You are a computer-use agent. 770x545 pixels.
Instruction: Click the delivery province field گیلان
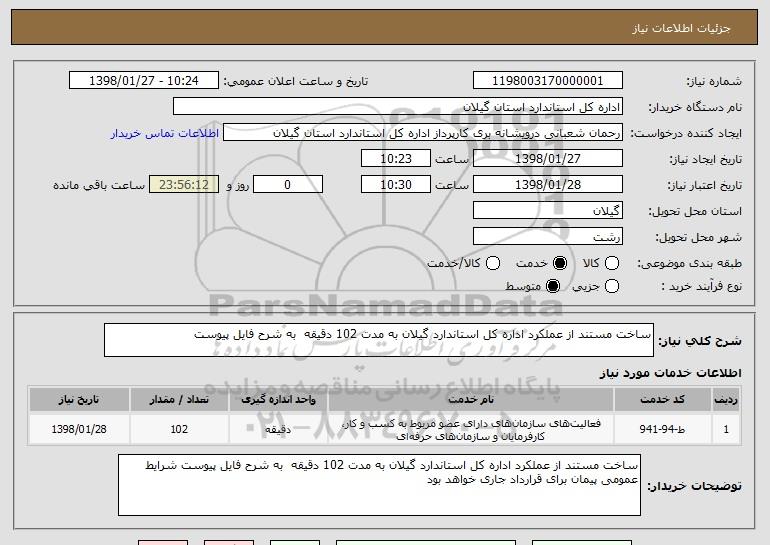coord(548,211)
